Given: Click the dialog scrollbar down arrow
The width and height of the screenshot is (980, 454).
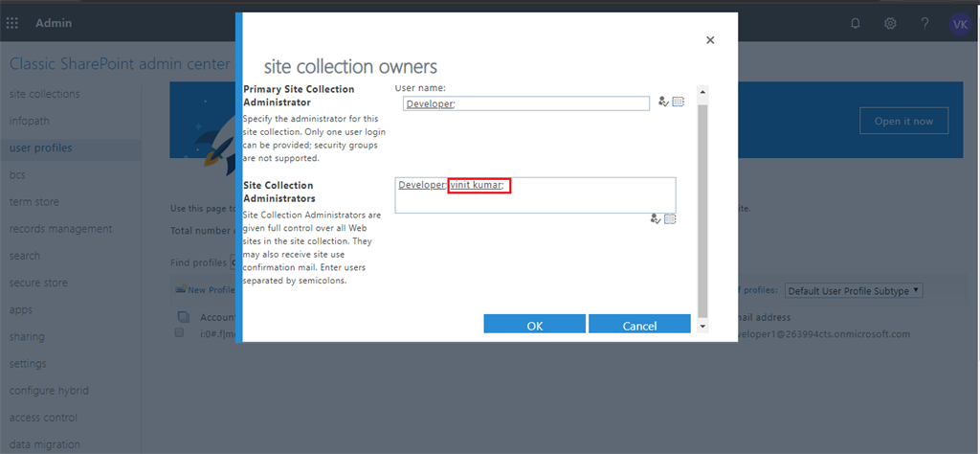Looking at the screenshot, I should click(702, 327).
